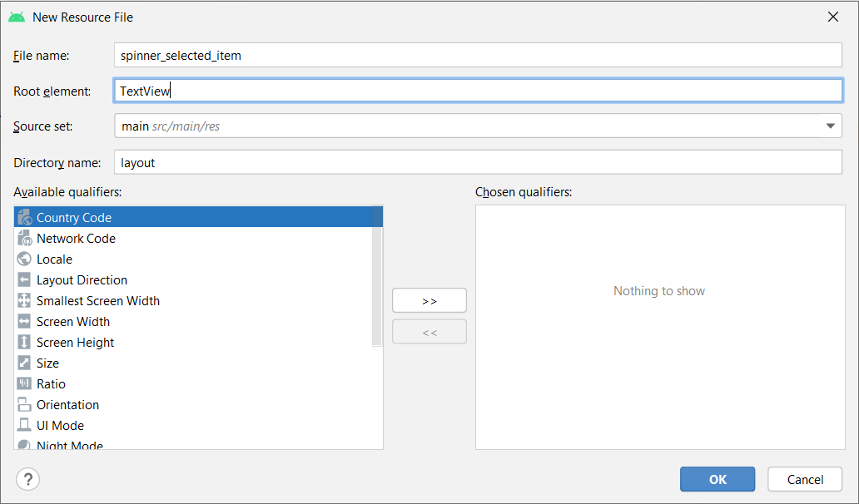Click the Network Code qualifier icon
The image size is (859, 504).
tap(25, 238)
